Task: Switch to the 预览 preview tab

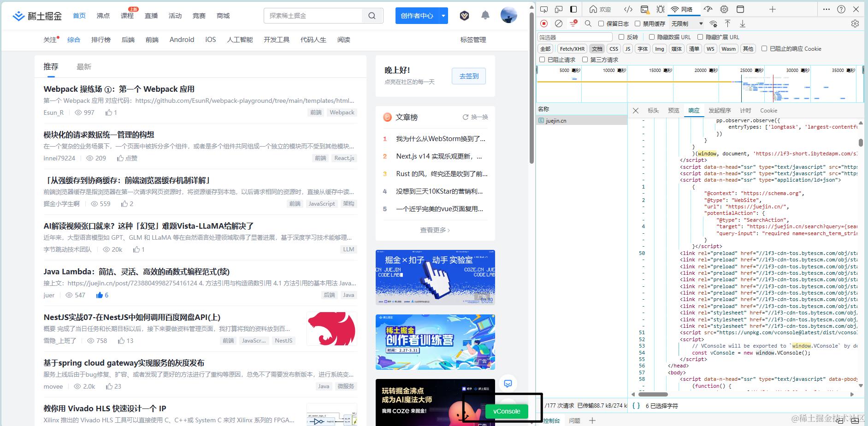Action: (673, 111)
